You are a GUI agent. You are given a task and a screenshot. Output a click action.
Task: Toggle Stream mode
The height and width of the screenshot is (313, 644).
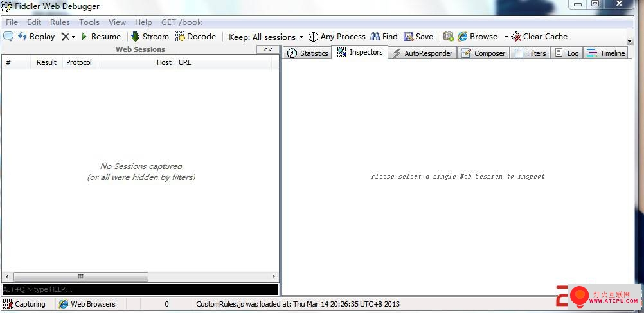[x=150, y=37]
